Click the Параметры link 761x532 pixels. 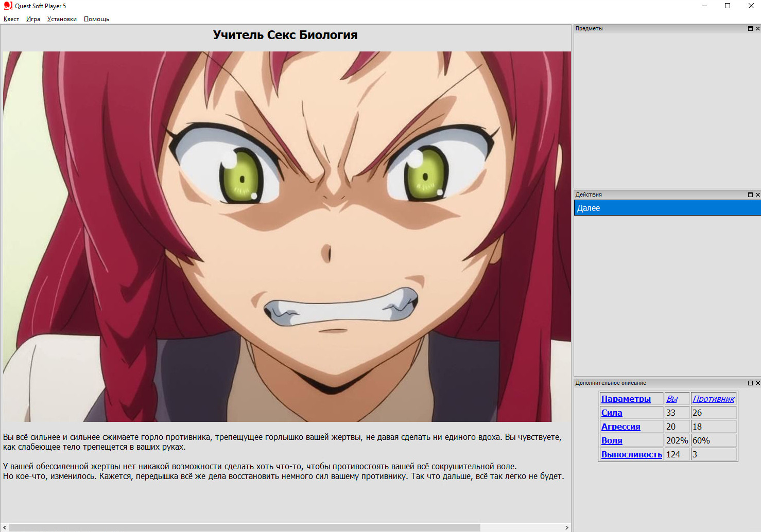click(x=626, y=399)
